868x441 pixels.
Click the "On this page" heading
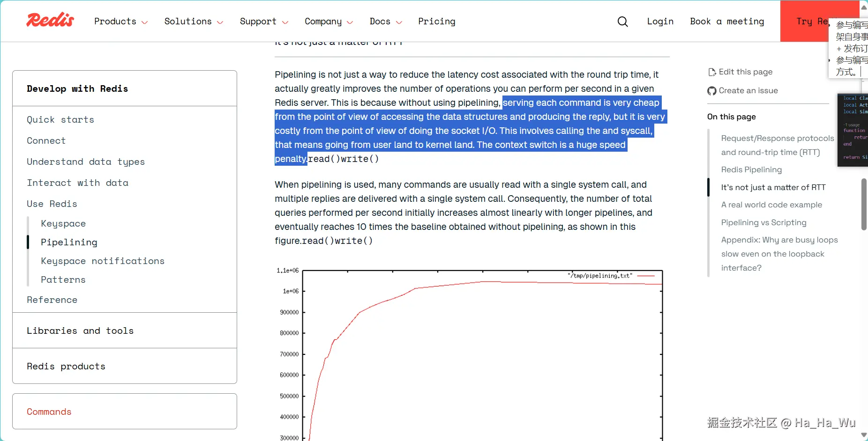(x=731, y=117)
